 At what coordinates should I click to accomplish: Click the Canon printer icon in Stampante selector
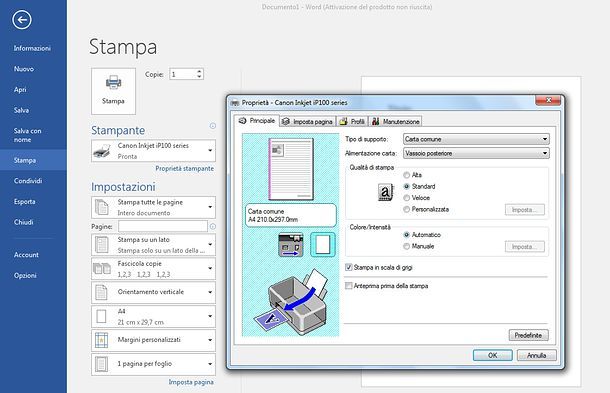[x=102, y=151]
